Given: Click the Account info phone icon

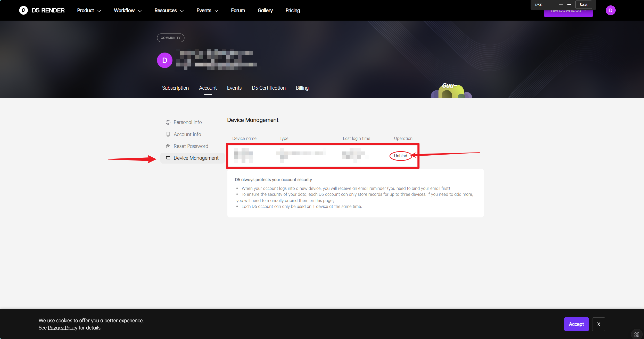Looking at the screenshot, I should 168,134.
